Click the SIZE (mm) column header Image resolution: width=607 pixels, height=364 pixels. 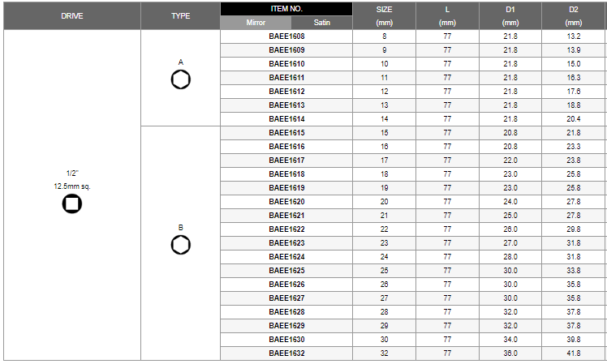point(384,16)
